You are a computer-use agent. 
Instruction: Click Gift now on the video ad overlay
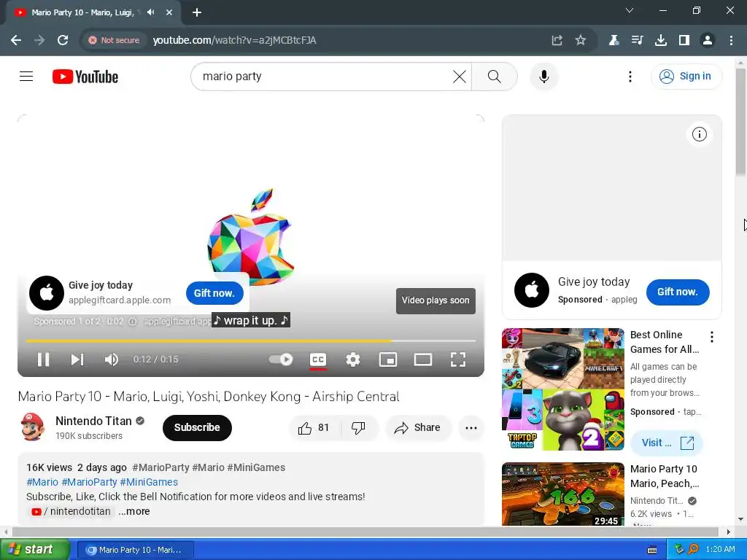pyautogui.click(x=214, y=293)
